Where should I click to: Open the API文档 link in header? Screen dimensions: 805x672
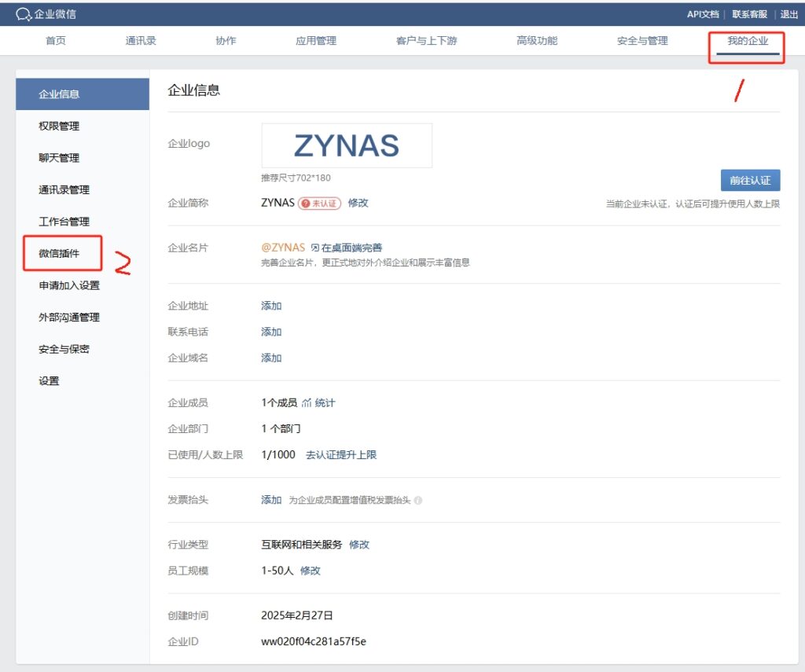[702, 14]
